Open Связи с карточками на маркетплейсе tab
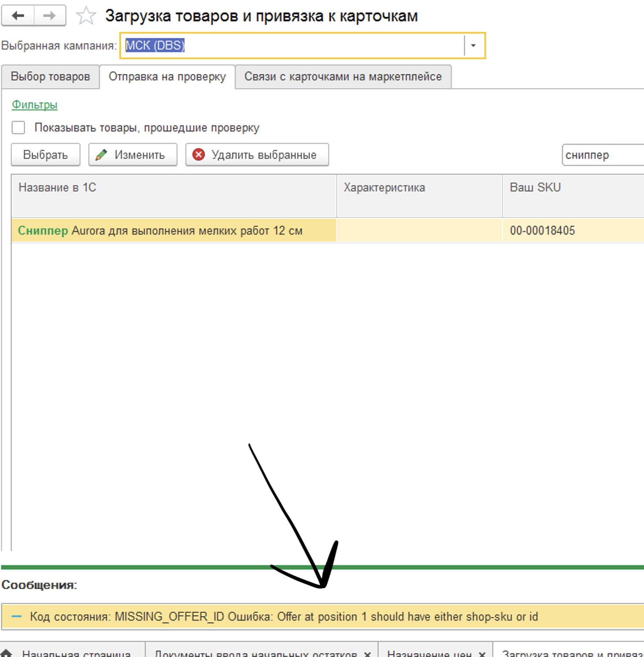The height and width of the screenshot is (657, 644). (343, 77)
